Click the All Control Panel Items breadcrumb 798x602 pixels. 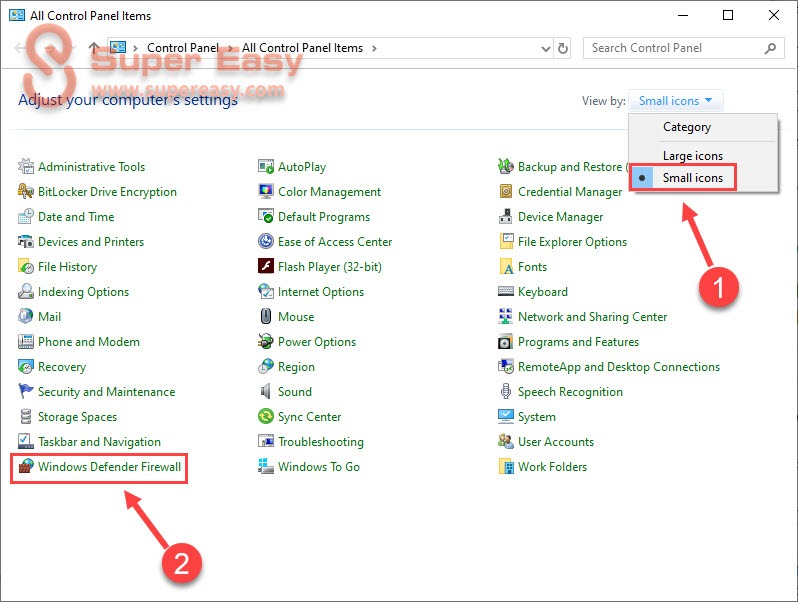click(x=302, y=48)
